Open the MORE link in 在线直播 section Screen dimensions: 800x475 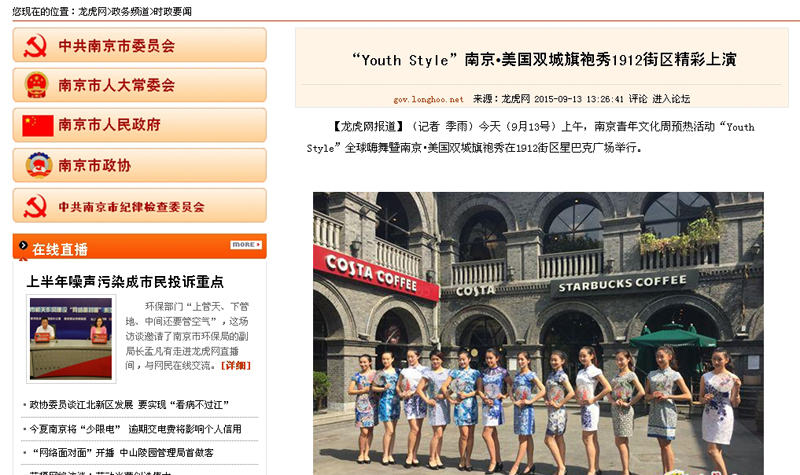click(x=246, y=245)
